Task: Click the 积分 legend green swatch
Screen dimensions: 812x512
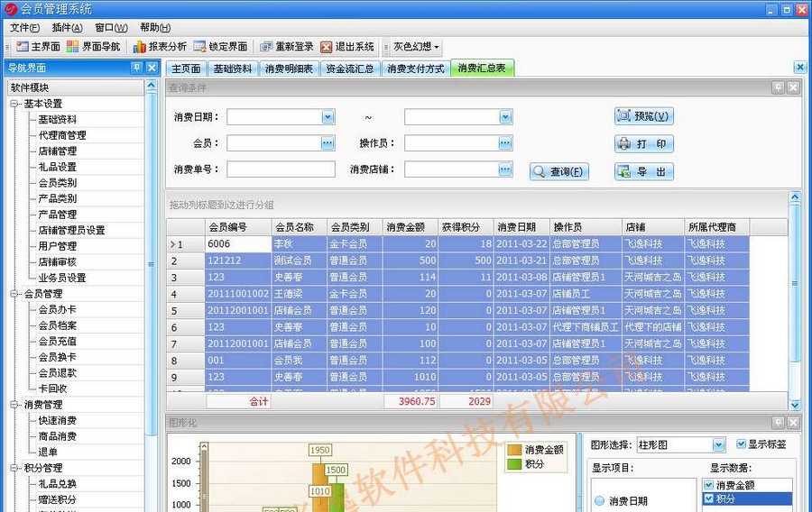Action: coord(514,464)
